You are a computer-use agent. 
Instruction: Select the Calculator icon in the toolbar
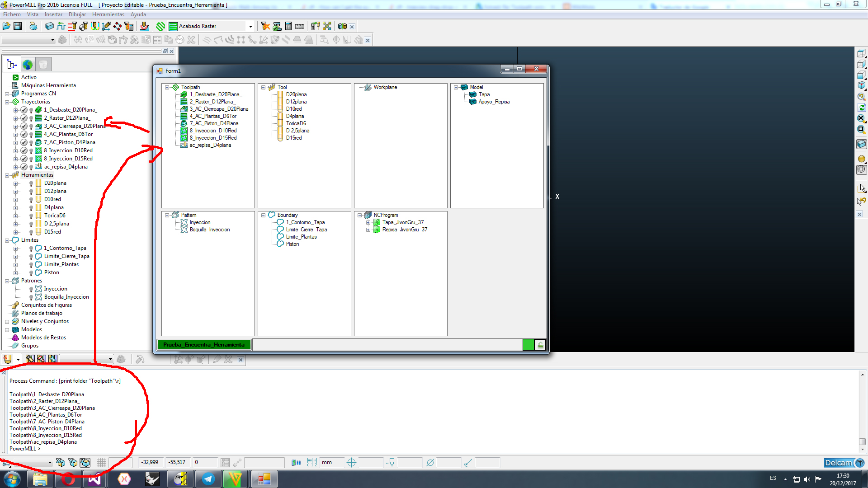pyautogui.click(x=288, y=26)
